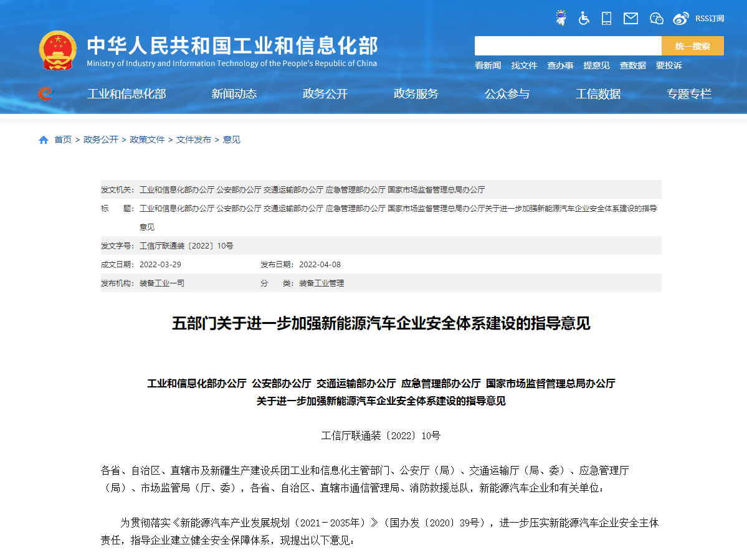Viewport: 747px width, 560px height.
Task: Click the 统一搜索 search button
Action: 693,45
